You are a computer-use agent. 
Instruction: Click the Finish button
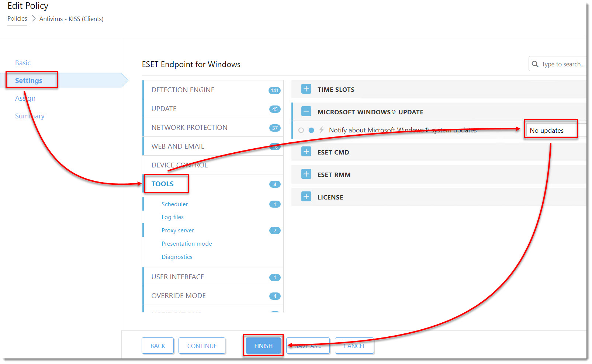click(263, 346)
